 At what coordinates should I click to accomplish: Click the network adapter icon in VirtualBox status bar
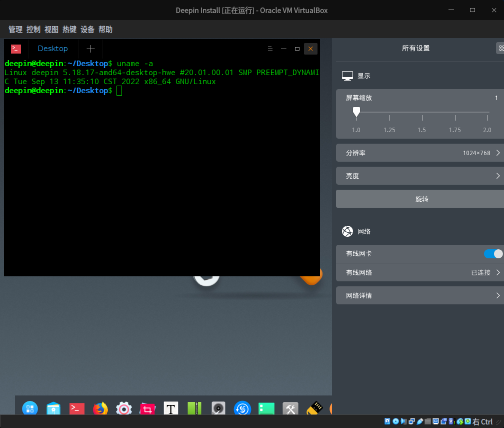click(x=410, y=421)
